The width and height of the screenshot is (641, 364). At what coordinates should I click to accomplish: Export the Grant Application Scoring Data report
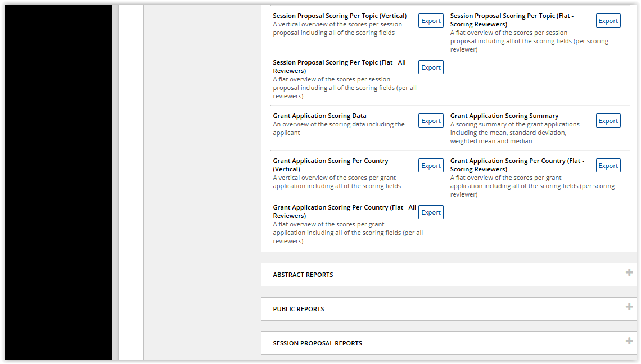[431, 120]
